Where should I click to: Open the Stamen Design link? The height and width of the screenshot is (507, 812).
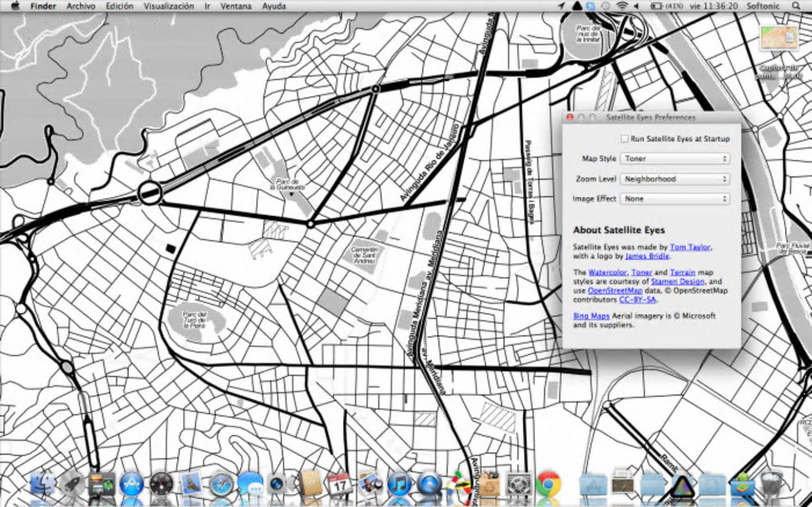677,282
